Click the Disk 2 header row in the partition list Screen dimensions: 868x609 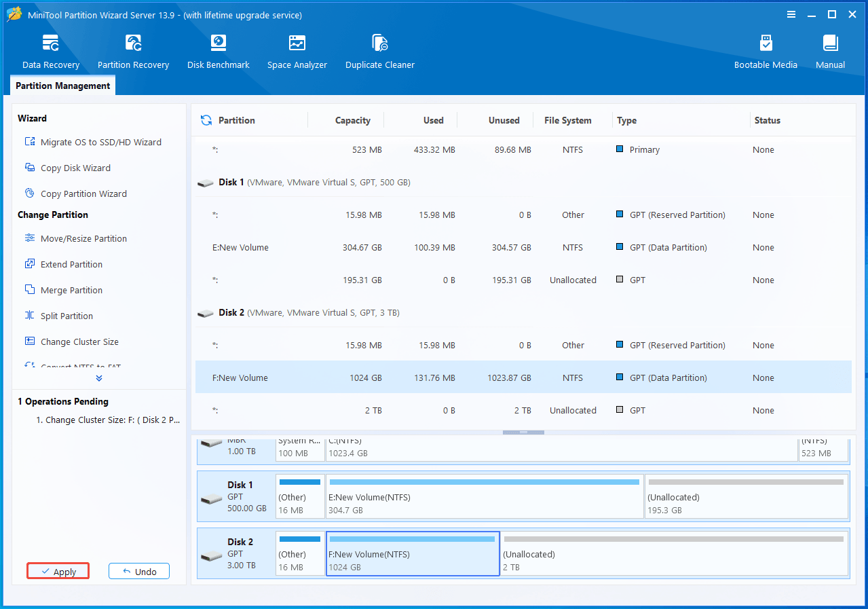(523, 312)
